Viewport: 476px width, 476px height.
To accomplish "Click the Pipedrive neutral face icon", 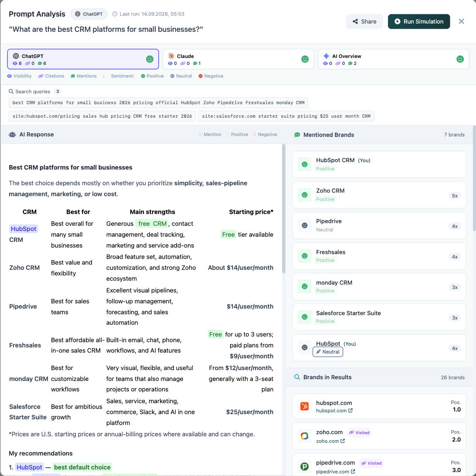I will [x=305, y=225].
